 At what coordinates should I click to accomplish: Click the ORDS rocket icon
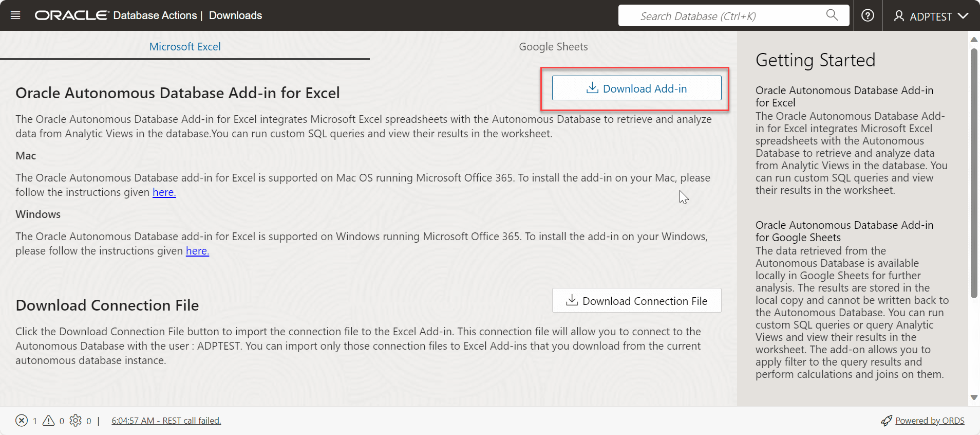click(886, 421)
